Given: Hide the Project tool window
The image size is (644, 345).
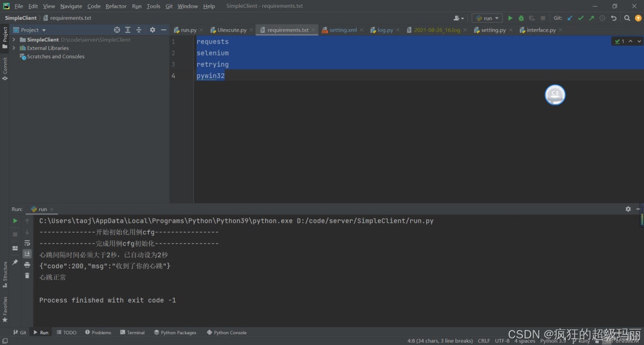Looking at the screenshot, I should 163,30.
